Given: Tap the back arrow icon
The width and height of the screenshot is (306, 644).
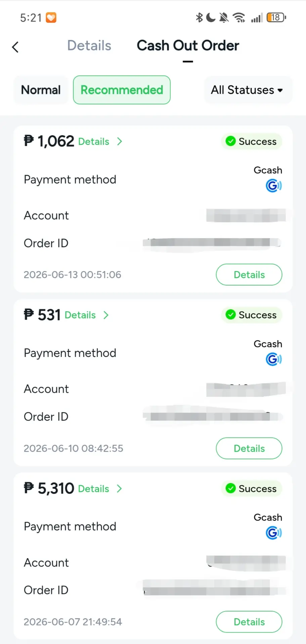Looking at the screenshot, I should [15, 47].
